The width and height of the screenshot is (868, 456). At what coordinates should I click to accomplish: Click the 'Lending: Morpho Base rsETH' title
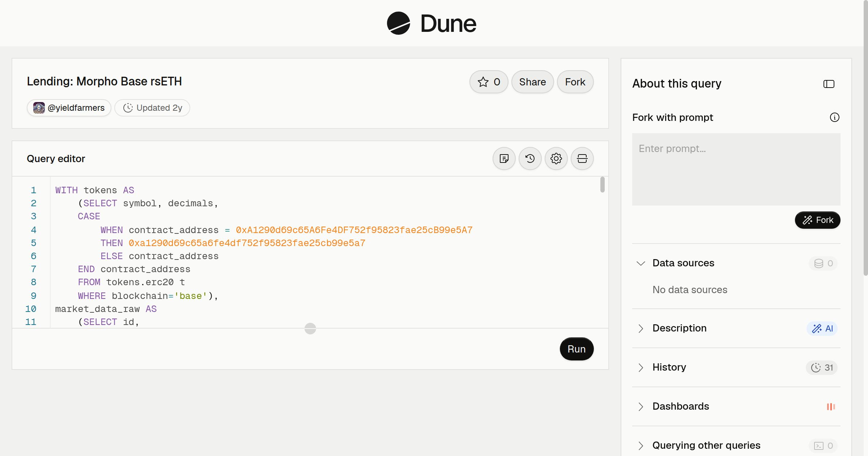point(104,81)
